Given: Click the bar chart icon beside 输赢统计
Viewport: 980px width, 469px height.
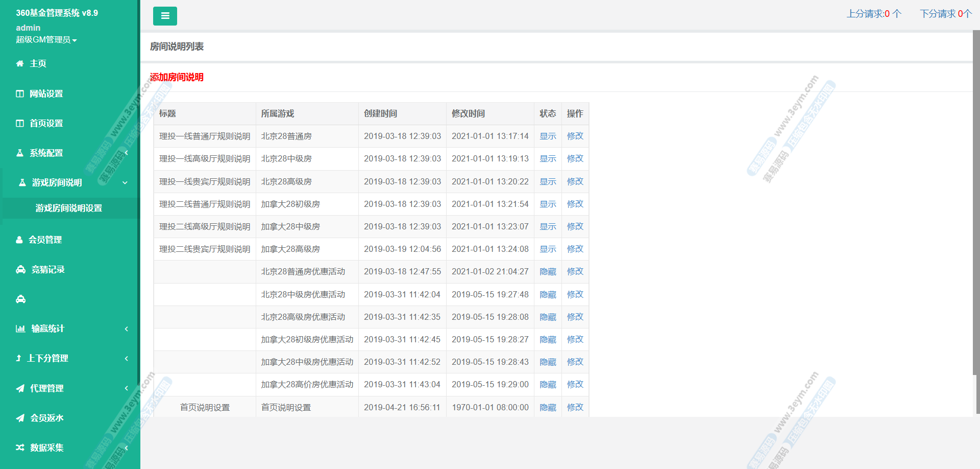Looking at the screenshot, I should (x=20, y=329).
